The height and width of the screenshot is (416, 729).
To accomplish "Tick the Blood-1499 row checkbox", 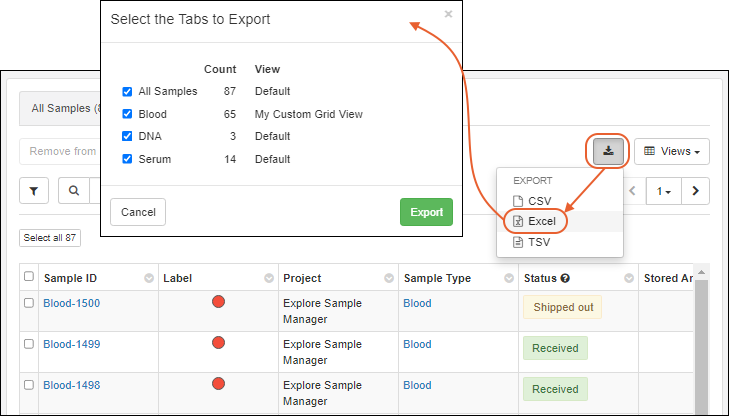I will click(x=29, y=344).
